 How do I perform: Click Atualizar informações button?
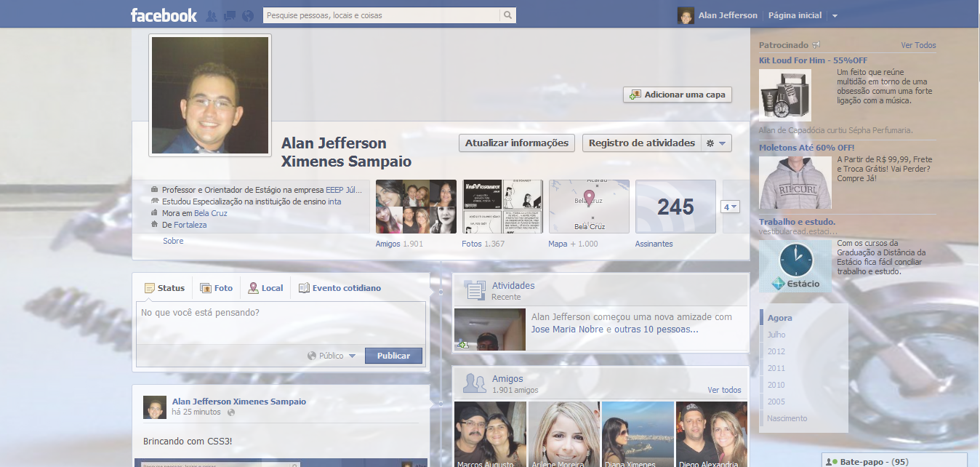(517, 143)
